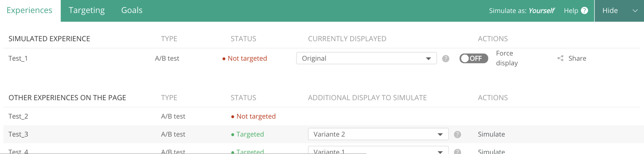Select the Test_2 experience row

coord(322,116)
